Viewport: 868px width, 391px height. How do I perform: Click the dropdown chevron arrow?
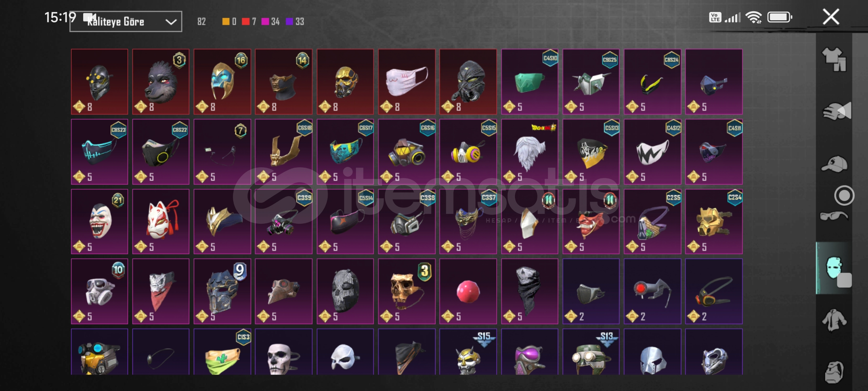[x=171, y=22]
